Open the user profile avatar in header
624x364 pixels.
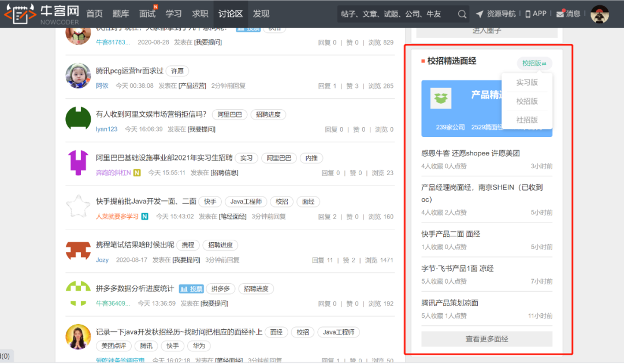[x=599, y=14]
